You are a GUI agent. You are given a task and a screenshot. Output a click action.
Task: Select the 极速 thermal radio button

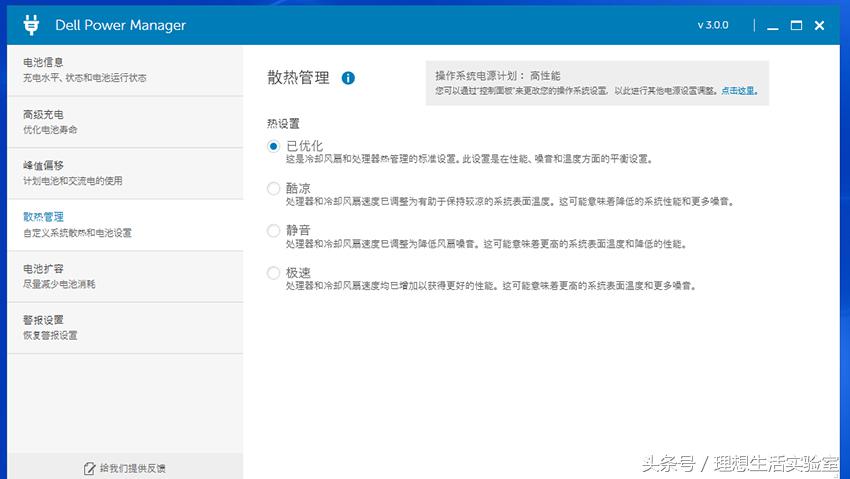274,273
